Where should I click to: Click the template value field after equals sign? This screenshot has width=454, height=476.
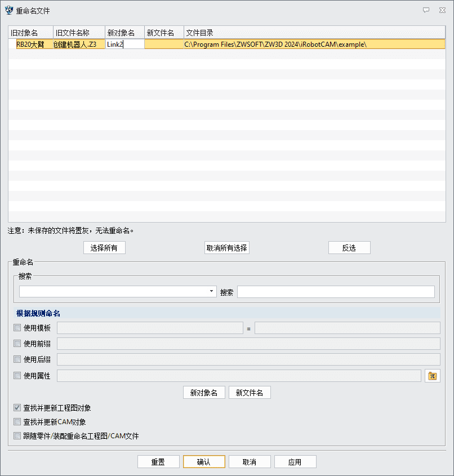coord(348,328)
